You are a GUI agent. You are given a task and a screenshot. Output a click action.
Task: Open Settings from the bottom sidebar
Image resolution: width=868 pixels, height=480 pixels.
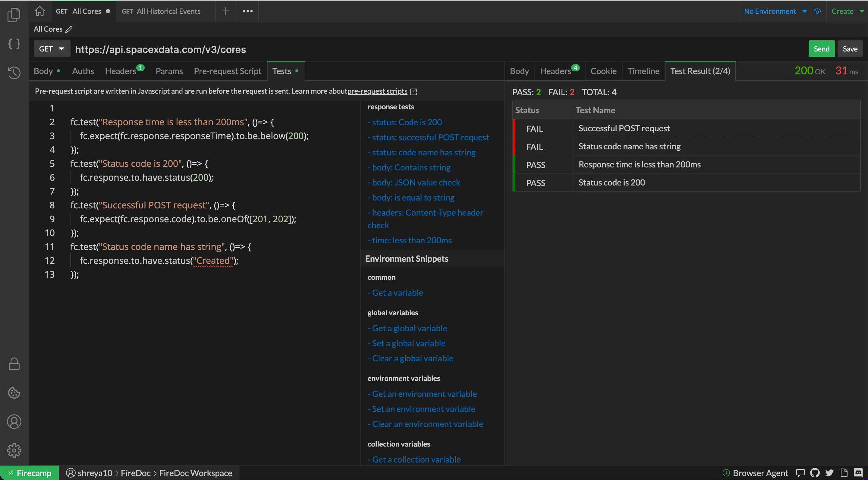[14, 450]
